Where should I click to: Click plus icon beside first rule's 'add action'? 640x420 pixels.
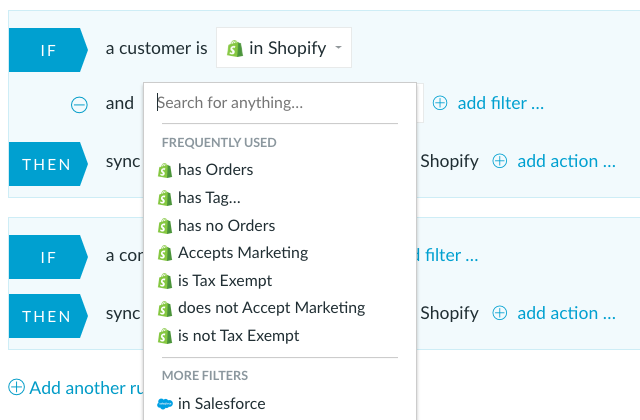[500, 161]
